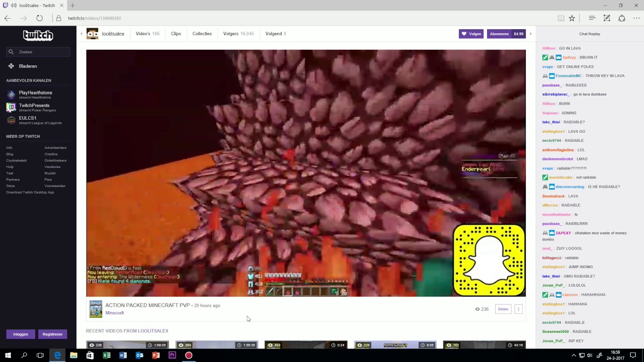Click the TwitchPresents channel avatar
The height and width of the screenshot is (362, 644).
[11, 107]
